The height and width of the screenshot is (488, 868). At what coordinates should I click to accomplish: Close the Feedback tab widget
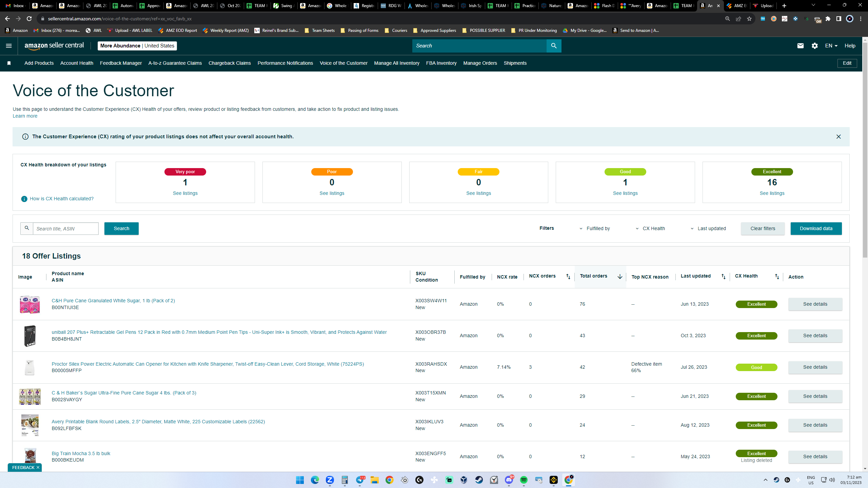[38, 467]
